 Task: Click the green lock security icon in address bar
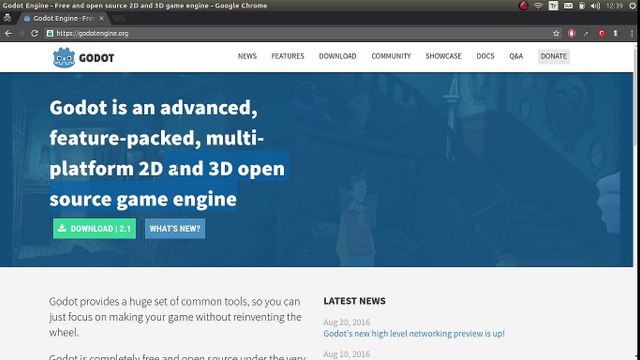click(50, 33)
